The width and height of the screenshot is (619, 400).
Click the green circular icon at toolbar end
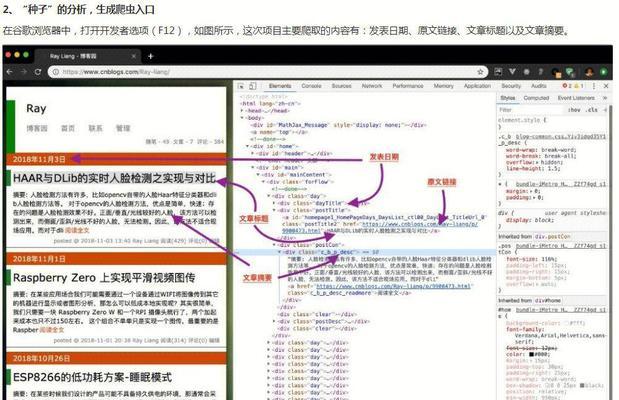(604, 72)
